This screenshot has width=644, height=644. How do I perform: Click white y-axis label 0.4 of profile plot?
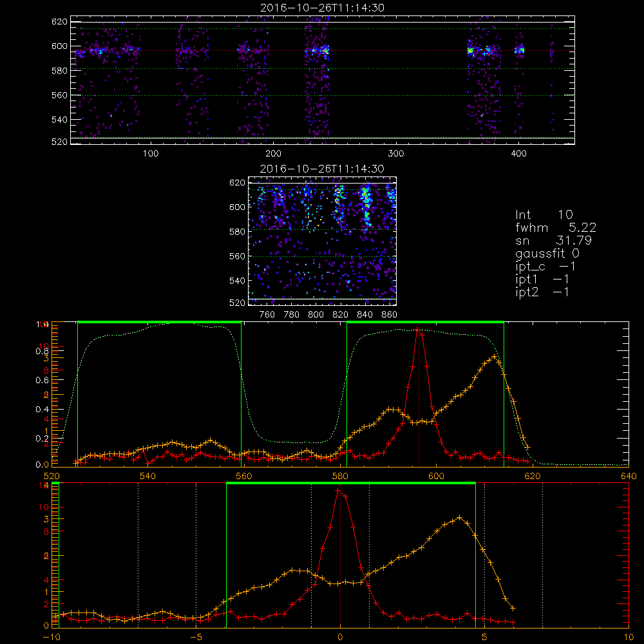pyautogui.click(x=42, y=410)
